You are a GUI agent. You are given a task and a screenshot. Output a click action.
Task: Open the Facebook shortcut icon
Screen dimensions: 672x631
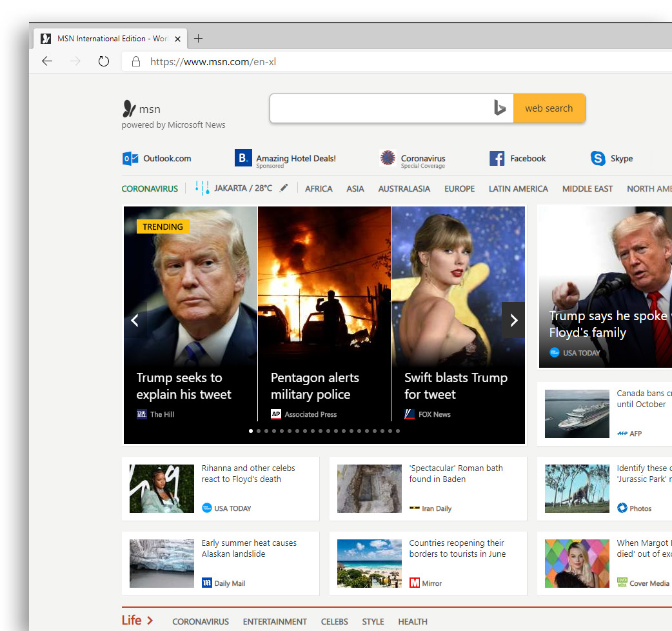[x=497, y=159]
